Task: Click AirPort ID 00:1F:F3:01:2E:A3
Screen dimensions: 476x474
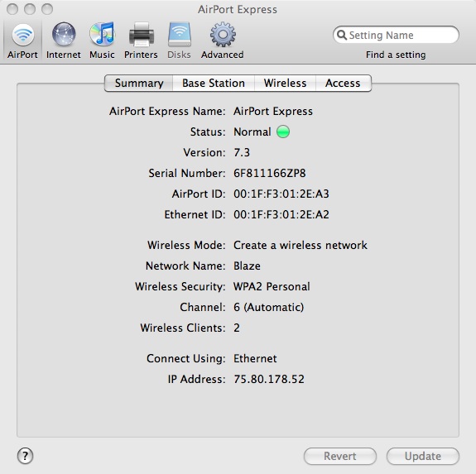Action: tap(281, 194)
